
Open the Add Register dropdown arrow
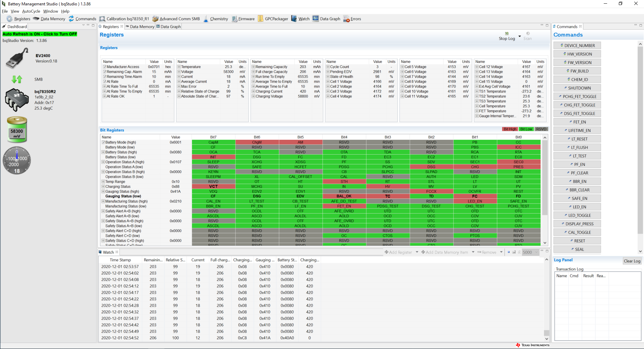[x=417, y=252]
